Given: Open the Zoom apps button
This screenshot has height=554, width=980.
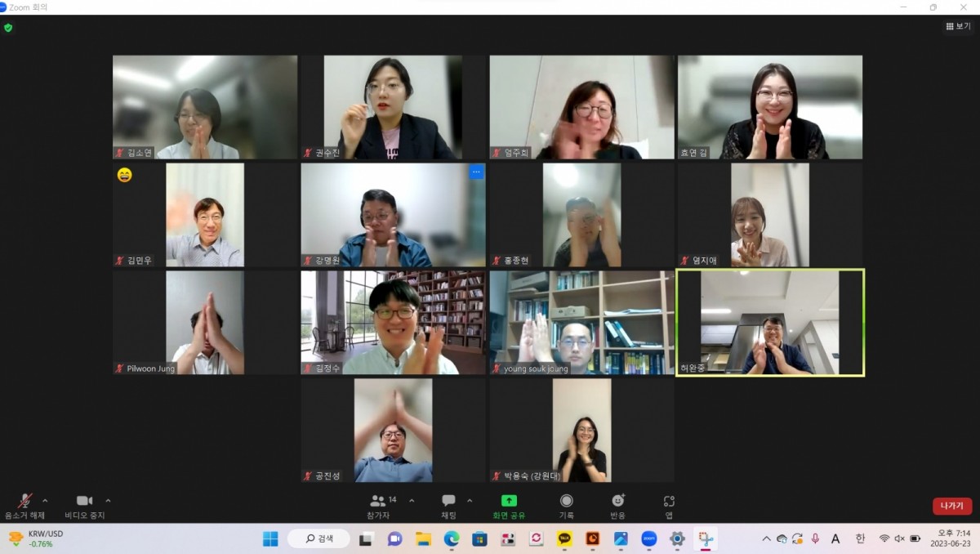Looking at the screenshot, I should point(669,501).
